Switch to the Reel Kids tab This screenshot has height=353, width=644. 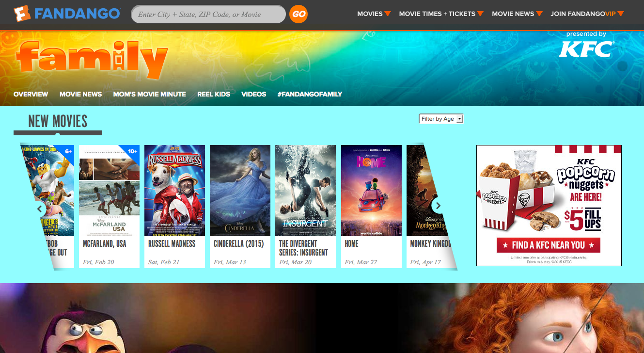pos(214,94)
